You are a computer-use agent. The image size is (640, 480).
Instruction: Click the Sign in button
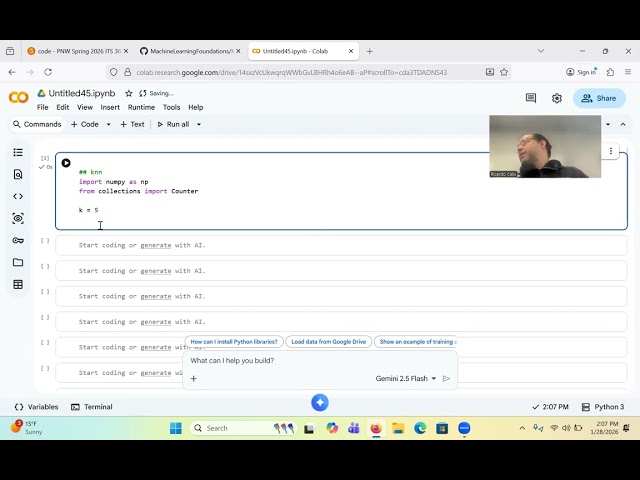tap(581, 72)
